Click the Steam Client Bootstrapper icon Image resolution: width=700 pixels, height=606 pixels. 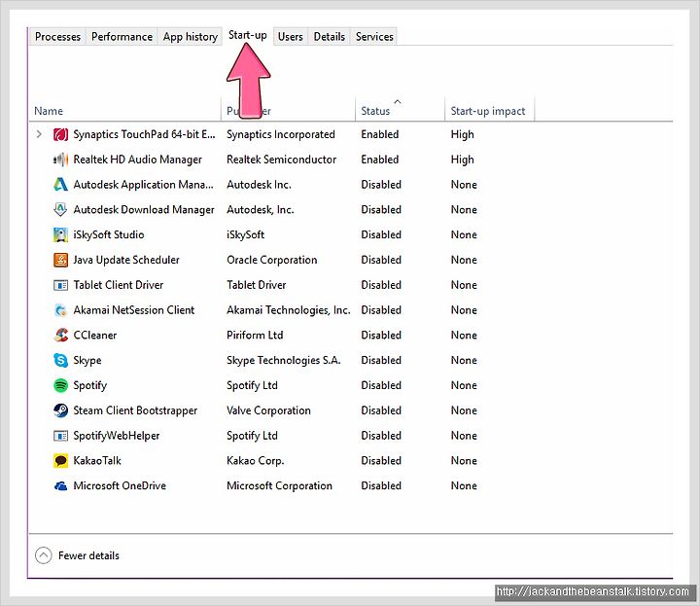60,410
